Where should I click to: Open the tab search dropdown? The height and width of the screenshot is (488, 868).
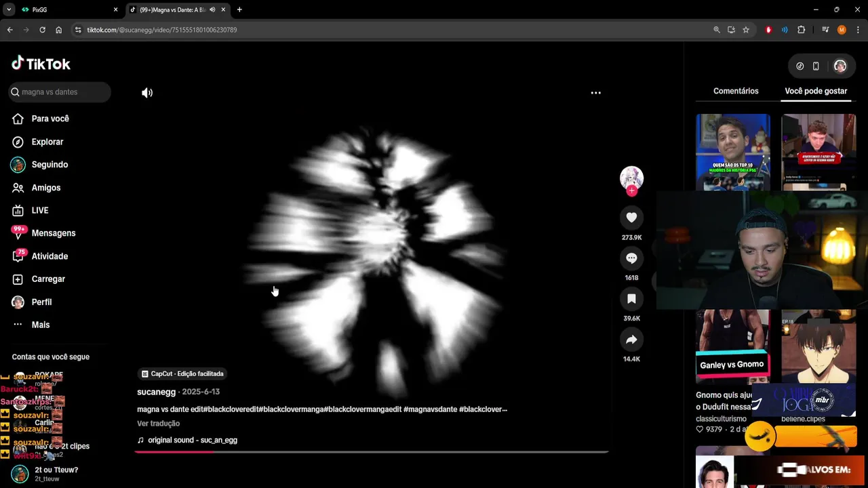[9, 9]
